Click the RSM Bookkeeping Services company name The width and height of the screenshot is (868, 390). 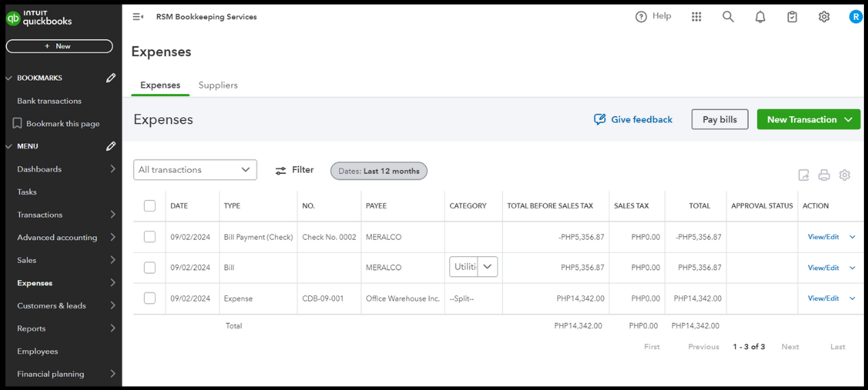coord(207,17)
